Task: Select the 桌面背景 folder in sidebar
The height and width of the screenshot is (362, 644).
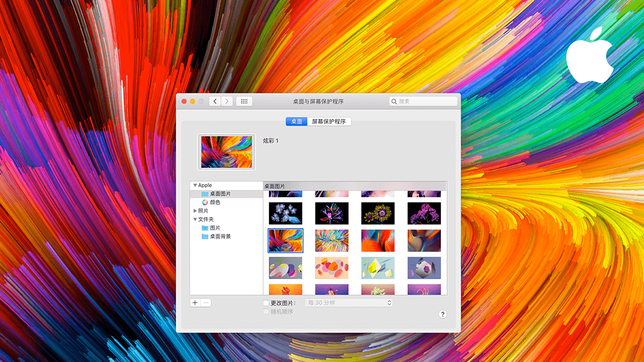Action: [x=220, y=236]
